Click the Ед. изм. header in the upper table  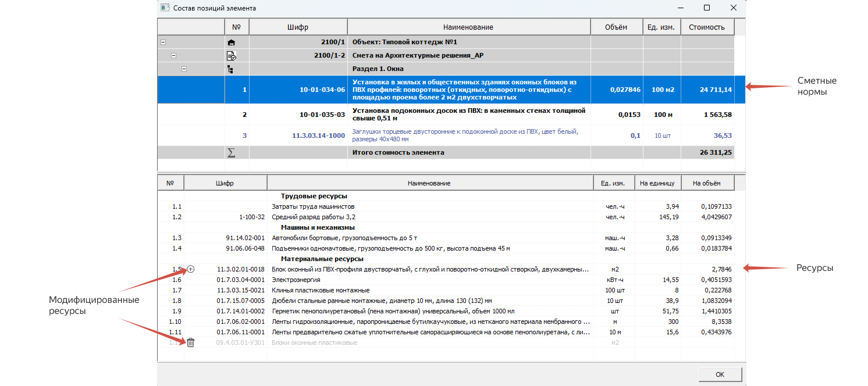(x=661, y=27)
